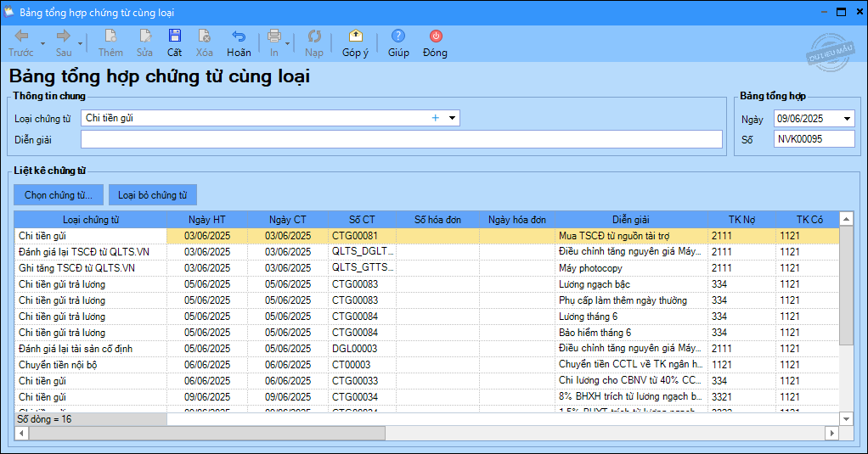Click cell Bảo hiểm tháng 6

coord(631,333)
